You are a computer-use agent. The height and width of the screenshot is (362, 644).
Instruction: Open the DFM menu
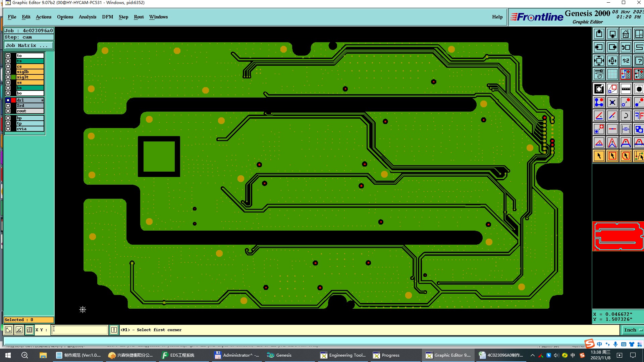[107, 17]
